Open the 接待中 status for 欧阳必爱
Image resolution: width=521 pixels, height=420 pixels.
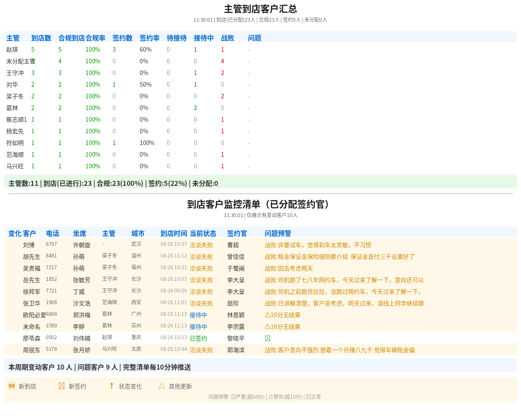point(198,315)
